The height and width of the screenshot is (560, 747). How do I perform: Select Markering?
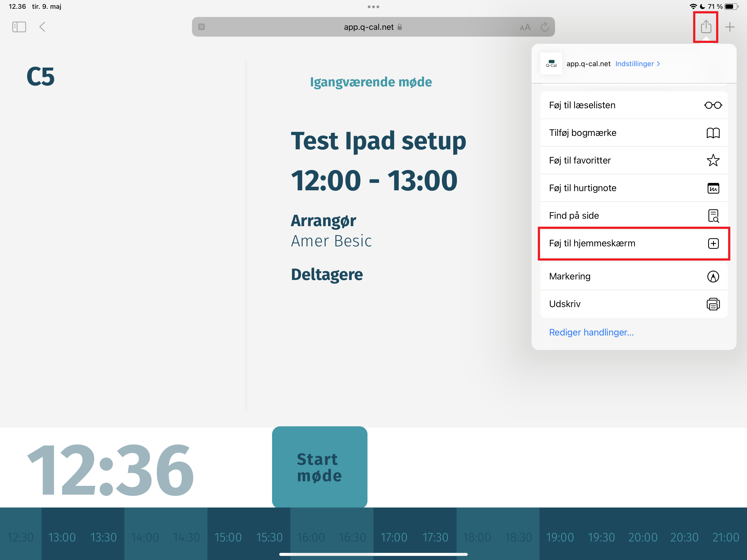634,276
